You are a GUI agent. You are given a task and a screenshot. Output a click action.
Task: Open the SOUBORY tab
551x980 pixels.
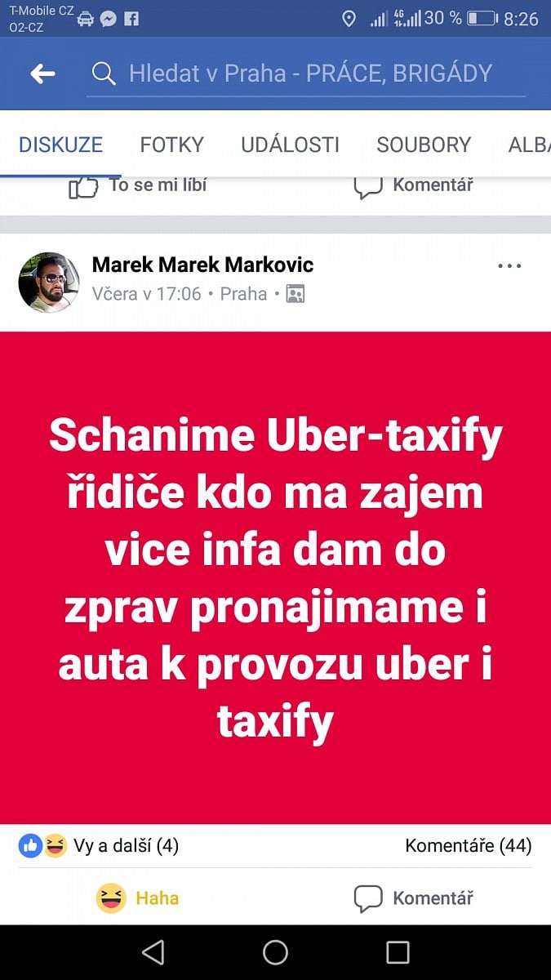coord(424,145)
